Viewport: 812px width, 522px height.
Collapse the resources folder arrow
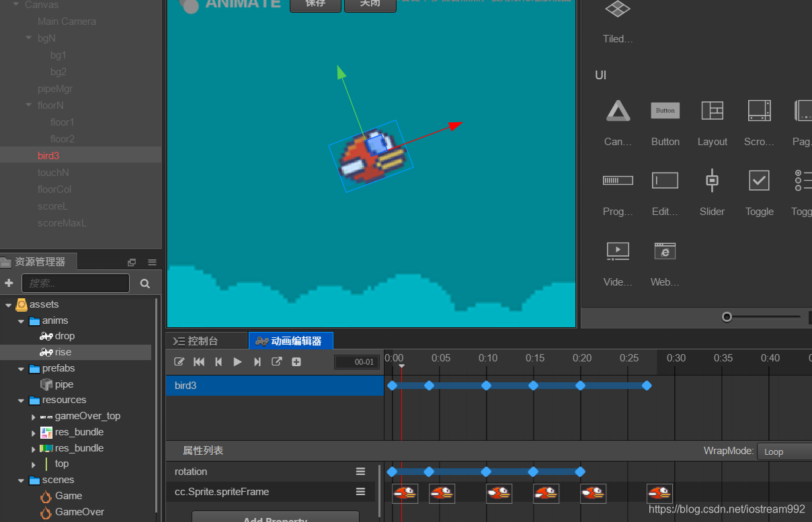click(22, 400)
